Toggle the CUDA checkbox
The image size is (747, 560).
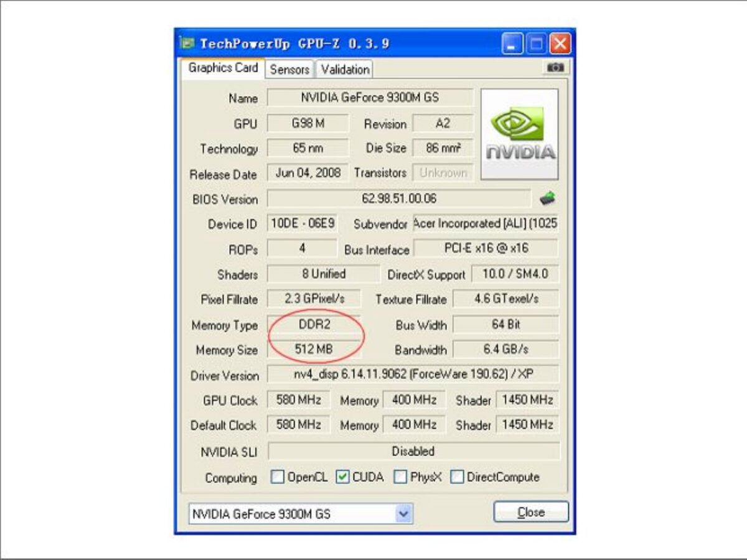(342, 477)
